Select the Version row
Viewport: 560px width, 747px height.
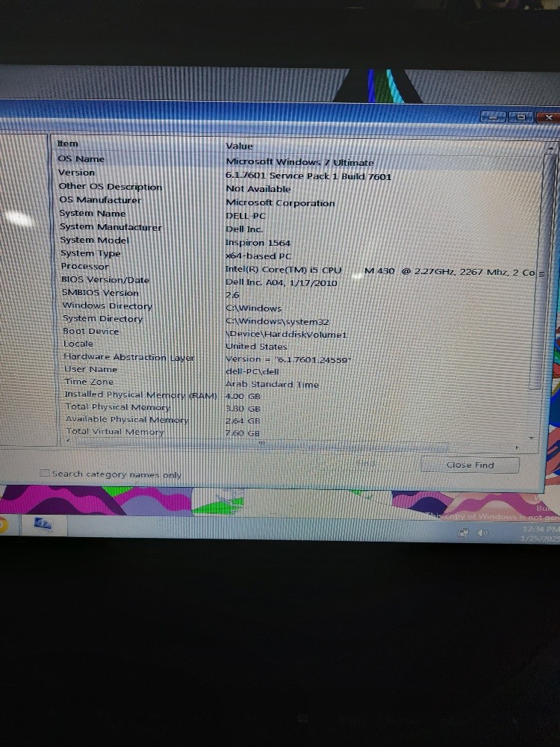[299, 174]
